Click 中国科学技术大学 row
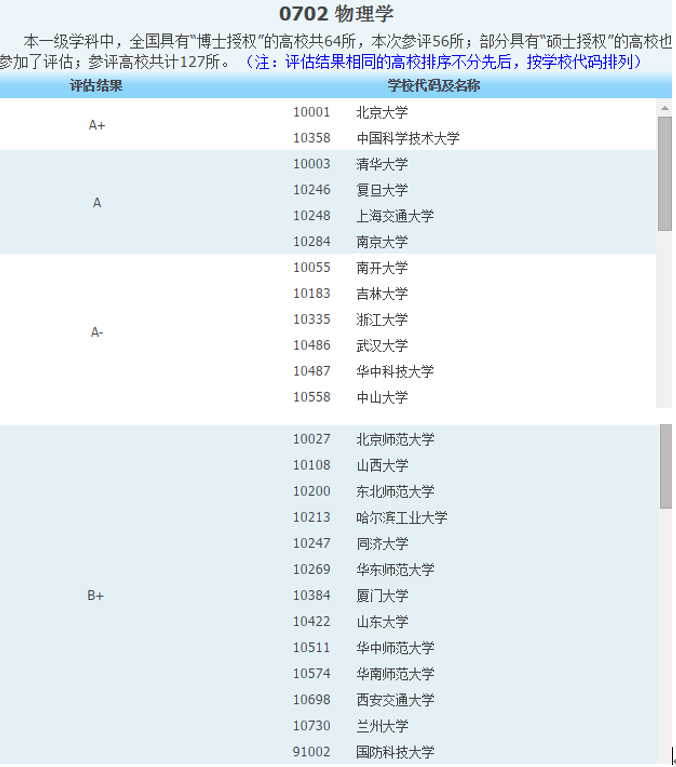Viewport: 676px width, 767px height. 408,138
